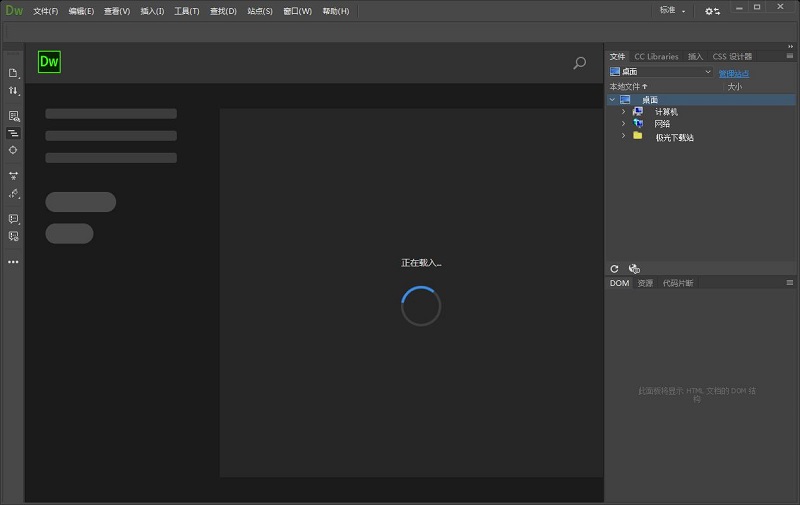Click the search magnifier on start screen
The width and height of the screenshot is (800, 505).
pyautogui.click(x=579, y=63)
